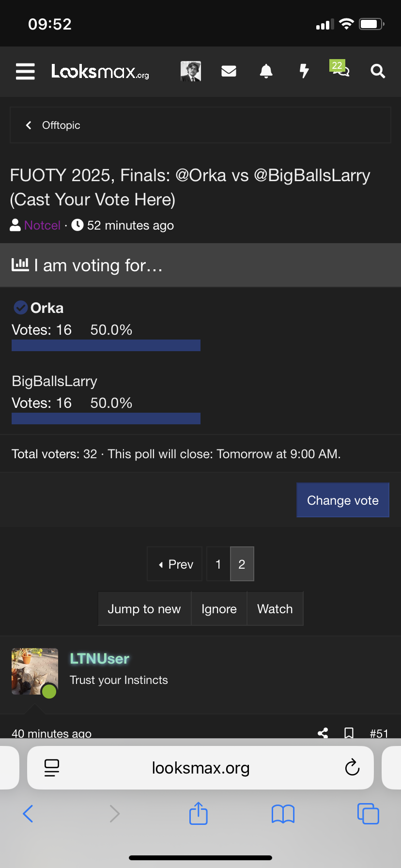Open Safari page settings menu icon
Screen dimensions: 401x868
[x=52, y=768]
